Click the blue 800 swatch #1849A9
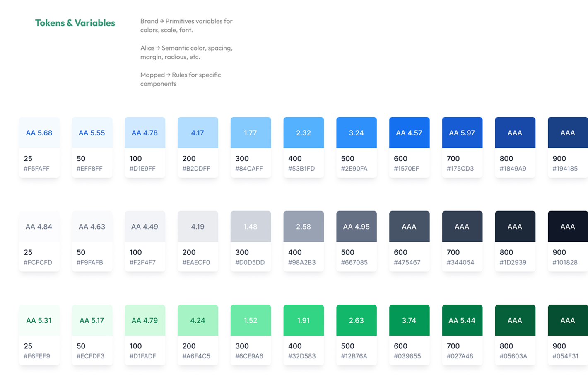 [515, 133]
